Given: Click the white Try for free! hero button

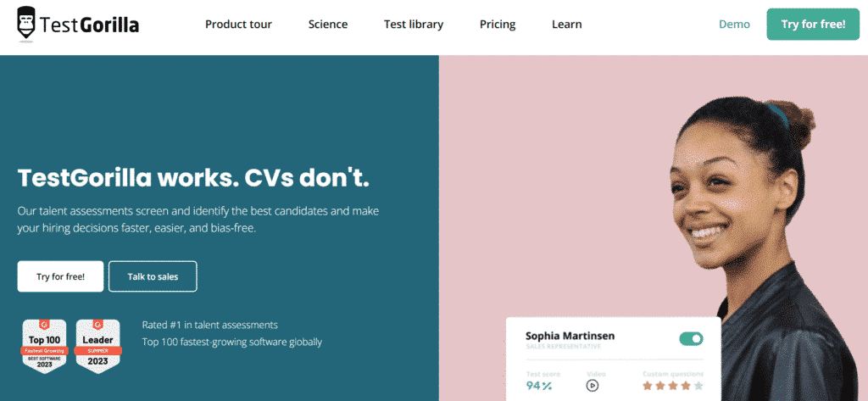Looking at the screenshot, I should point(60,276).
